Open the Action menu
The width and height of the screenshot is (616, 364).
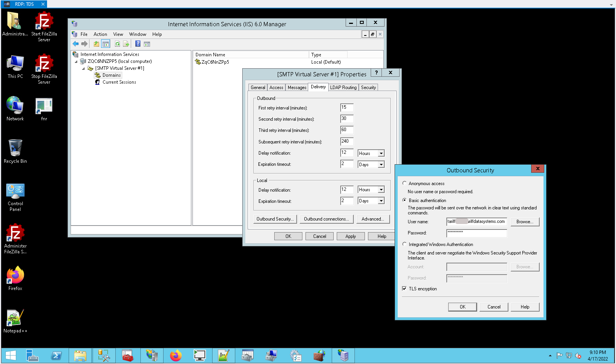tap(100, 34)
